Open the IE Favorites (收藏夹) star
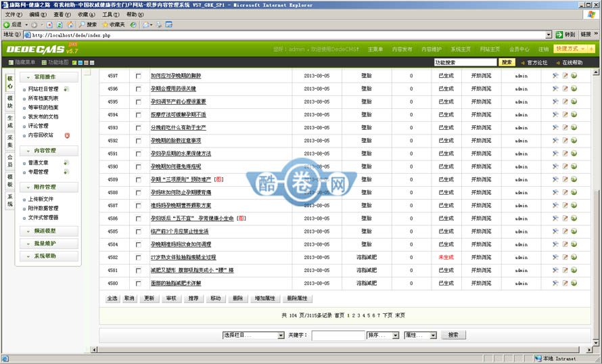Screen dimensions: 602x364 click(x=105, y=24)
